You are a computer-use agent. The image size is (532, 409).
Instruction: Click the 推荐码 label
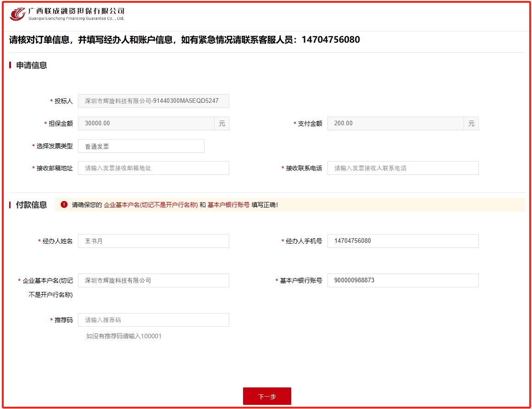pyautogui.click(x=63, y=320)
